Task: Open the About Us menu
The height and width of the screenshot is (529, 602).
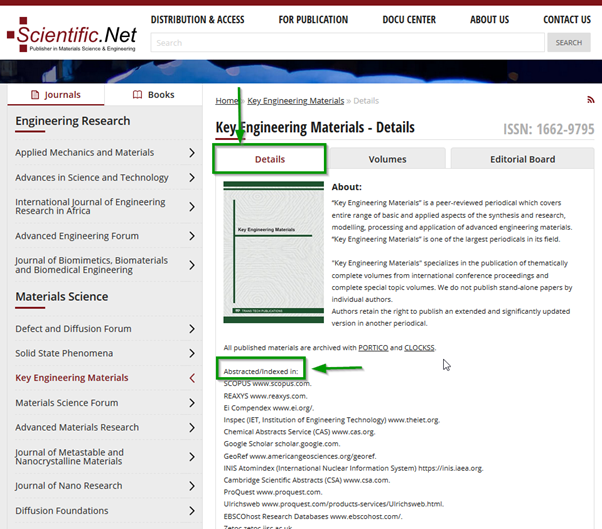Action: tap(490, 20)
